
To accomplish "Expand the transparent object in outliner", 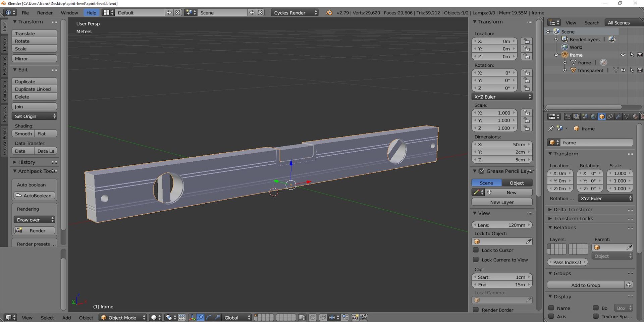I will coord(565,70).
